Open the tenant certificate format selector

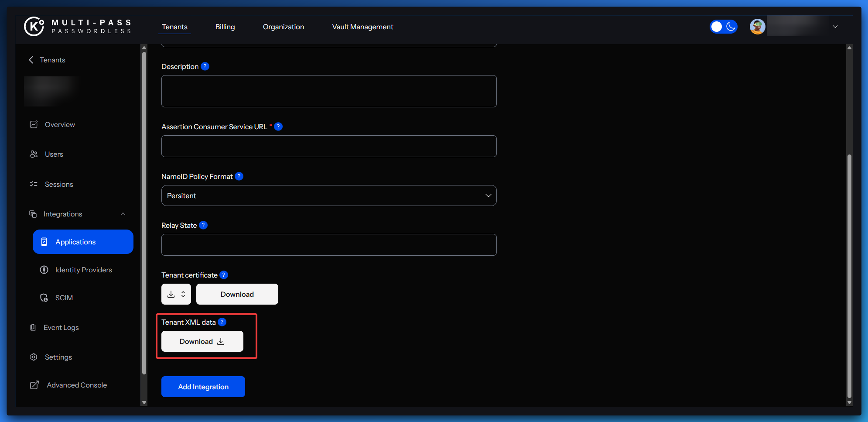(x=176, y=294)
